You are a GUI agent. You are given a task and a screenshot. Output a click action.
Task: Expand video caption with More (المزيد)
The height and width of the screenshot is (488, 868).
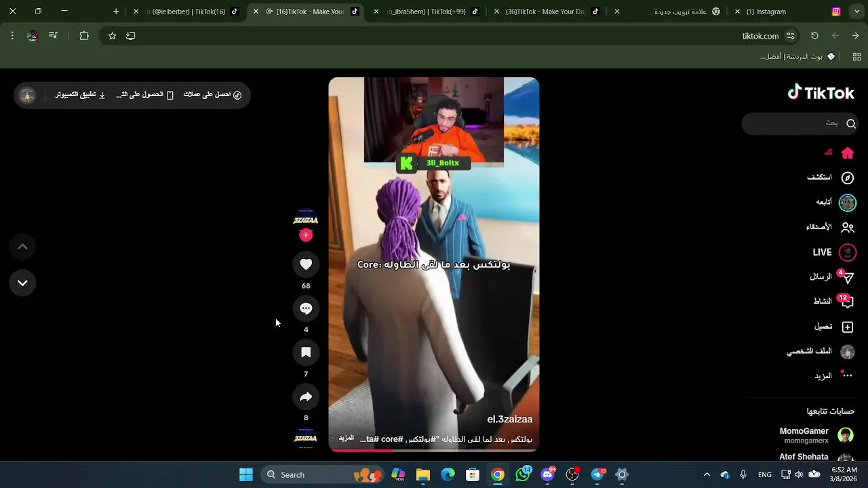click(347, 439)
